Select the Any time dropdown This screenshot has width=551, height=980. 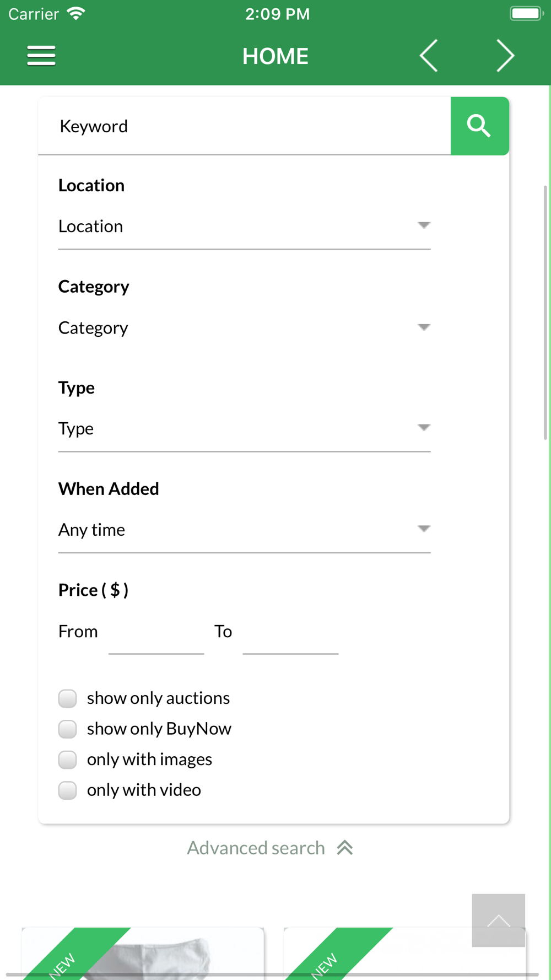click(244, 530)
